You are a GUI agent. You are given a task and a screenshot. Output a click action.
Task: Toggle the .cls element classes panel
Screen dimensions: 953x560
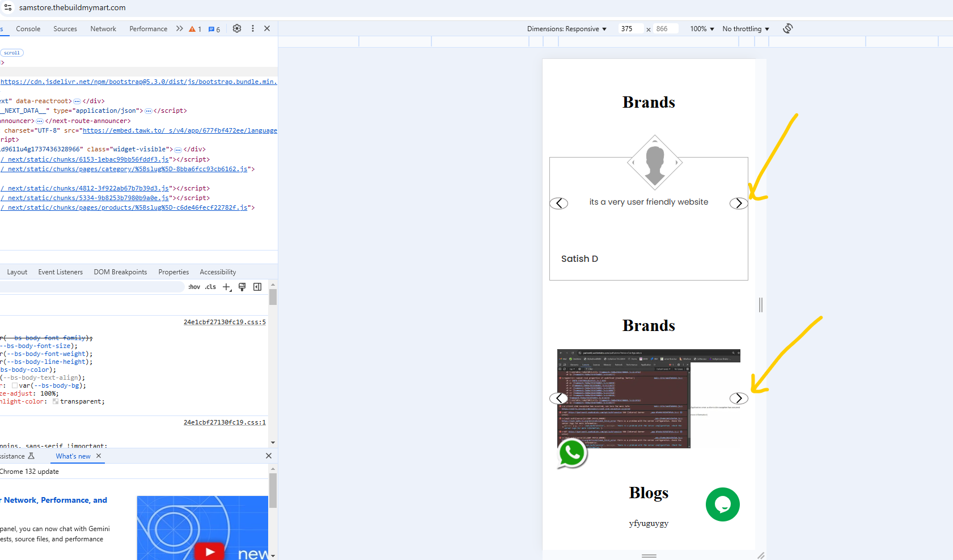tap(210, 287)
